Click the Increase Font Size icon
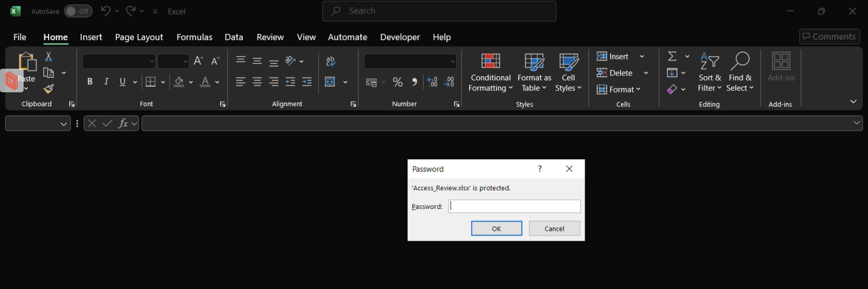 tap(198, 61)
